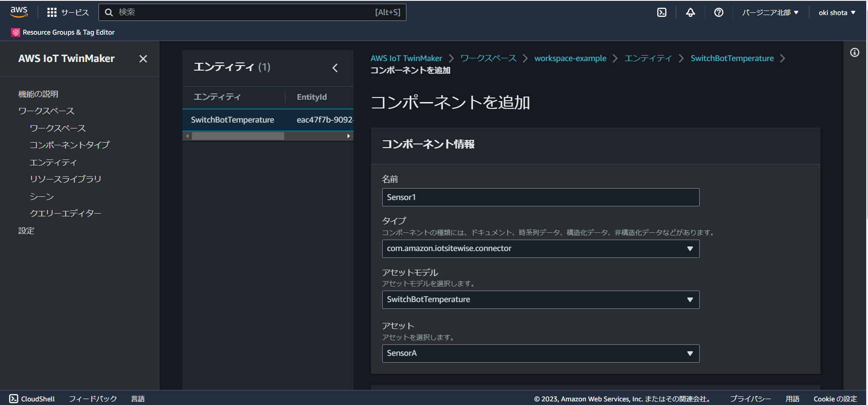Open the oki shota account menu
The width and height of the screenshot is (868, 405).
point(837,13)
